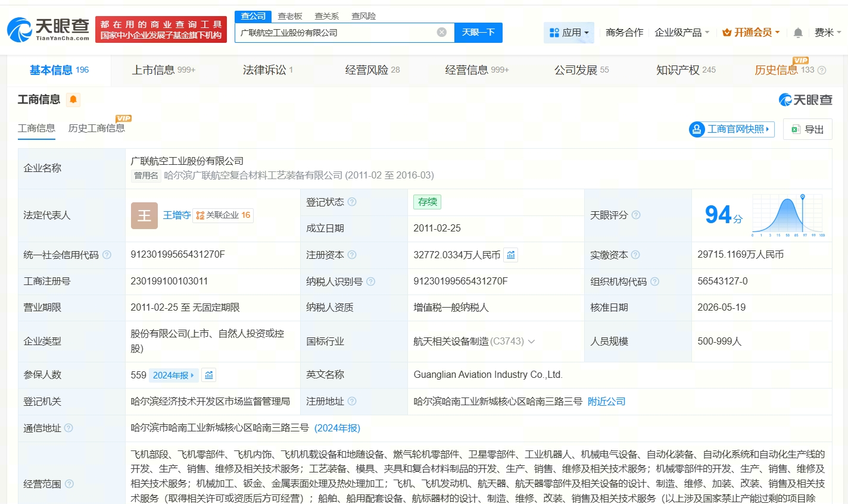
Task: Open the 开通会员 dropdown arrow
Action: (x=777, y=33)
